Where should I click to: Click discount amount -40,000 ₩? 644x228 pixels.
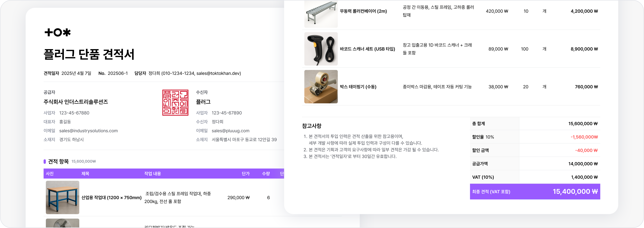pos(586,150)
